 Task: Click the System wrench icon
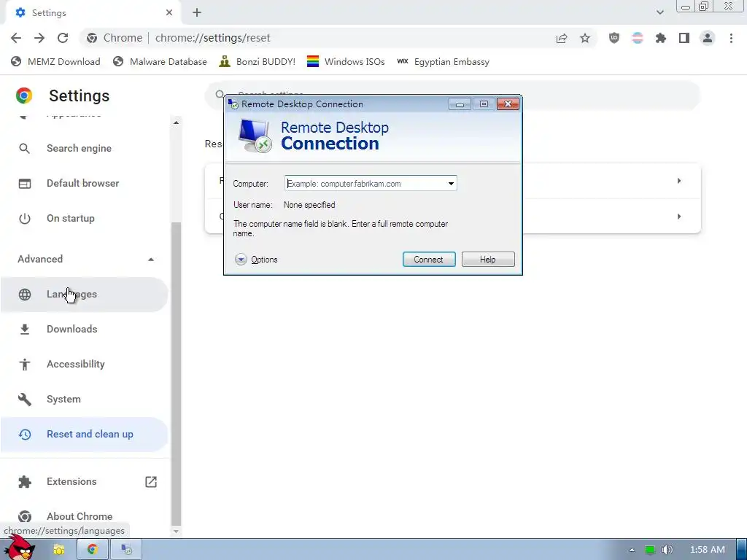pos(25,399)
